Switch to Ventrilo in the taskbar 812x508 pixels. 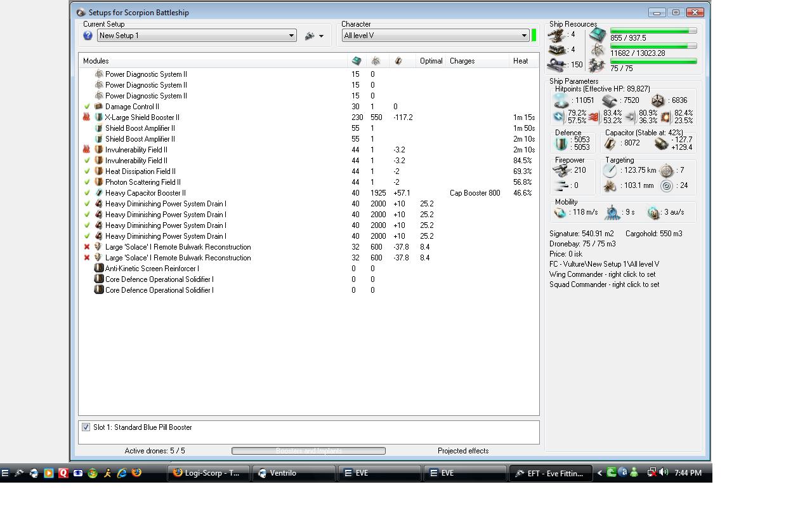point(294,473)
